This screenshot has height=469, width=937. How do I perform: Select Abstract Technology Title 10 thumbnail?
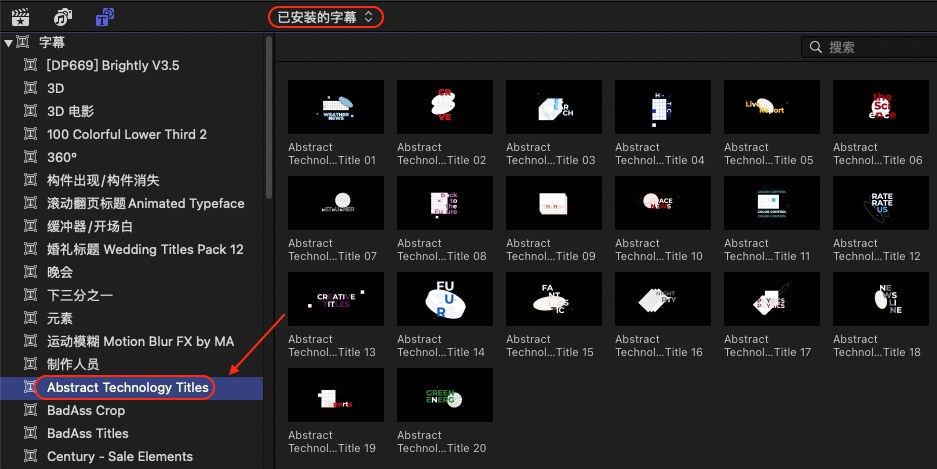(663, 203)
